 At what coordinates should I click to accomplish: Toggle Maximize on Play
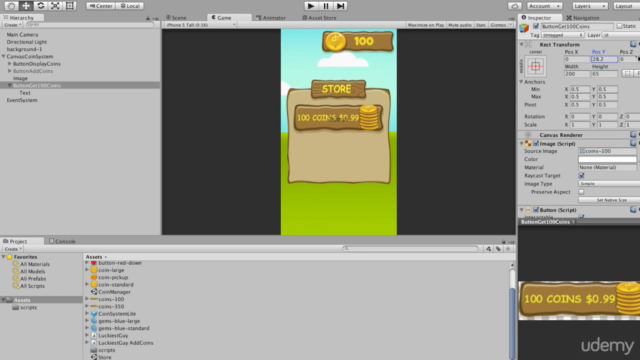[426, 25]
